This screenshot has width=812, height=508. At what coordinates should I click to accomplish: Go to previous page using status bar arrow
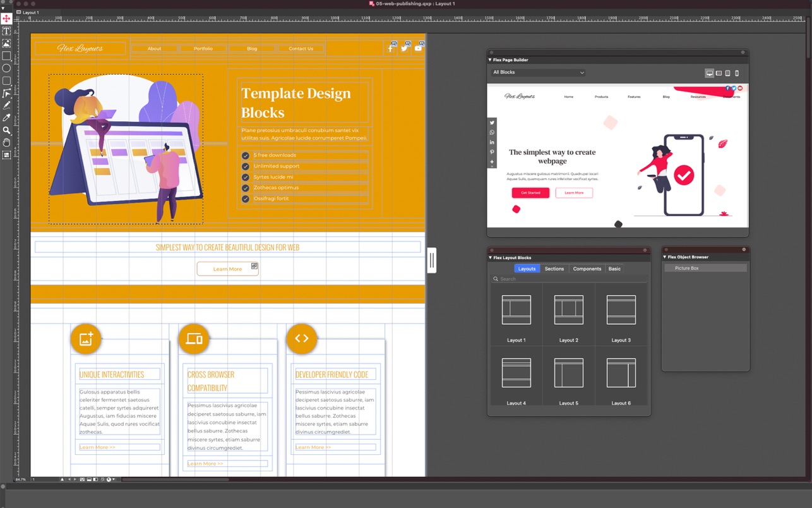tap(69, 480)
